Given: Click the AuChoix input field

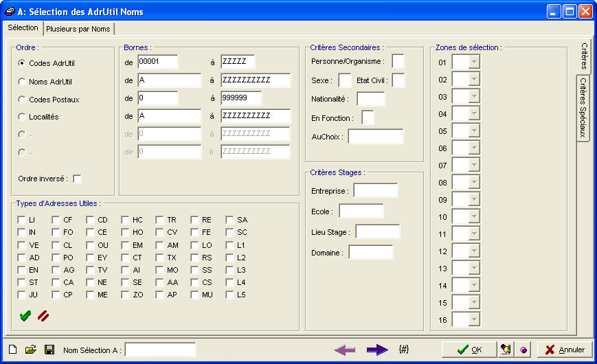Looking at the screenshot, I should (x=376, y=136).
